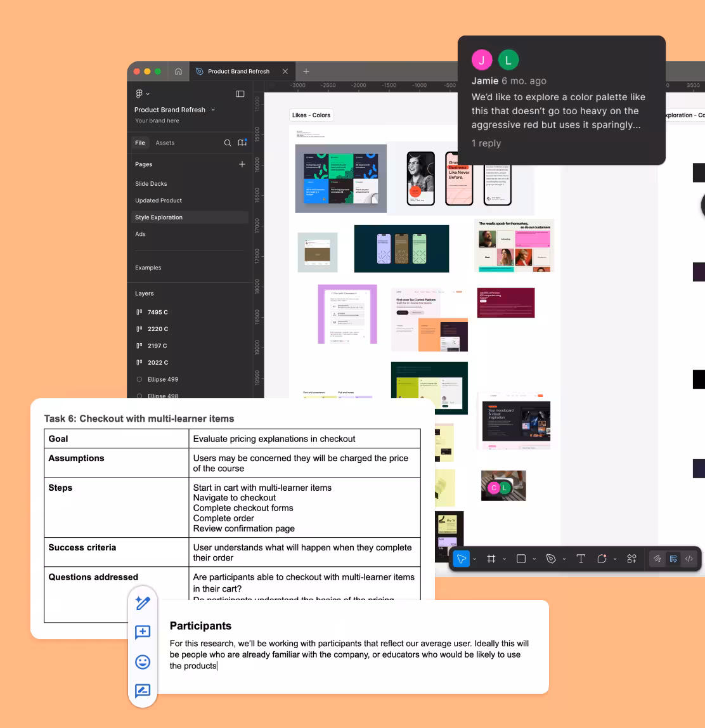Open the Ads page
Viewport: 705px width, 728px height.
[x=140, y=234]
